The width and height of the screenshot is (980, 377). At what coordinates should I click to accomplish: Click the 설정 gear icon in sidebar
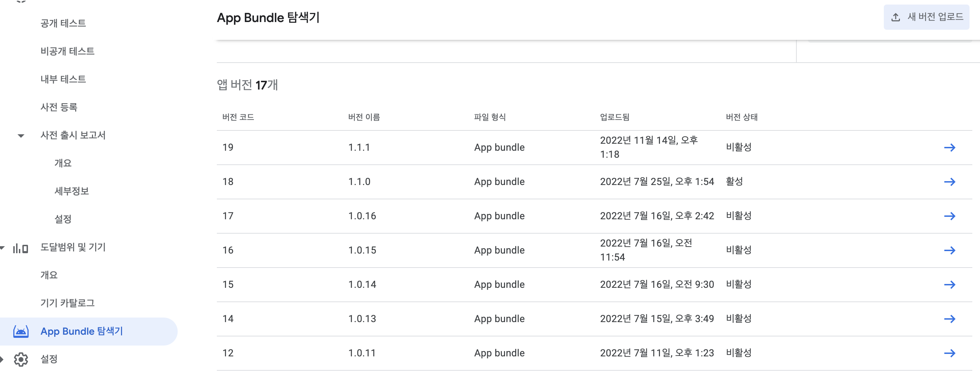tap(21, 359)
